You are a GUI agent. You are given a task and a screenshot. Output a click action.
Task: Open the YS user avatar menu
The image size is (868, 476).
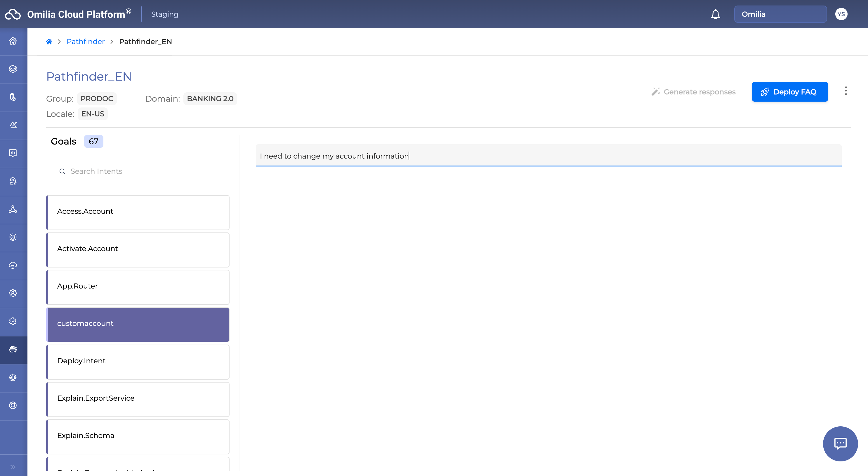click(x=841, y=14)
